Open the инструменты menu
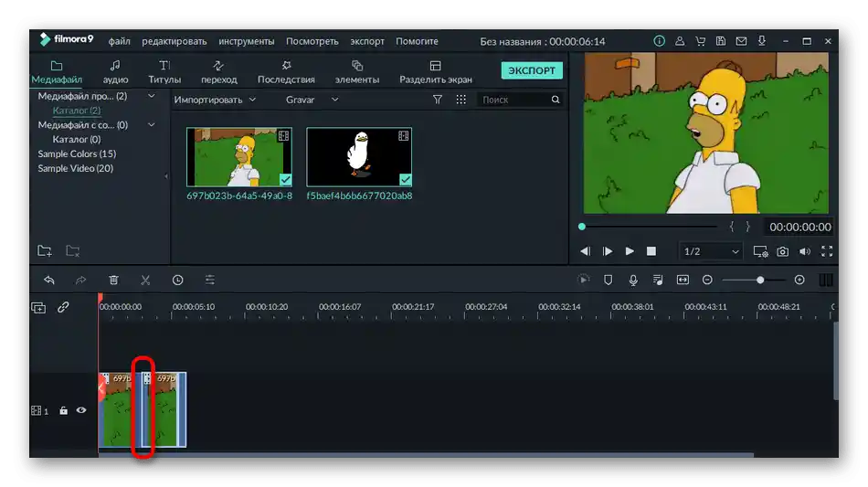 click(x=246, y=41)
